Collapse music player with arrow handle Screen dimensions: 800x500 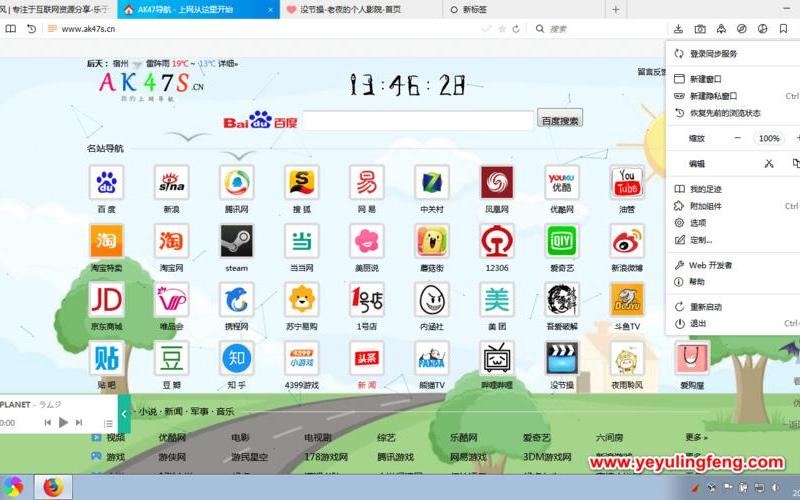click(124, 414)
